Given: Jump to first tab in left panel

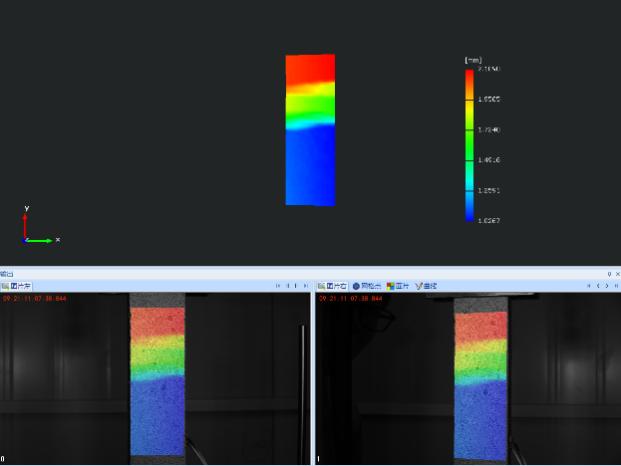Looking at the screenshot, I should (279, 286).
